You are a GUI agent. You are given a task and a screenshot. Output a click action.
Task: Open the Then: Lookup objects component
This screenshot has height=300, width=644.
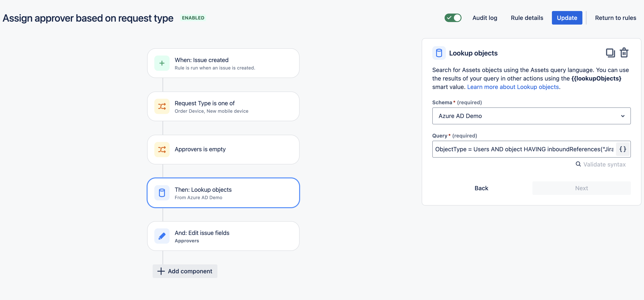pos(223,193)
